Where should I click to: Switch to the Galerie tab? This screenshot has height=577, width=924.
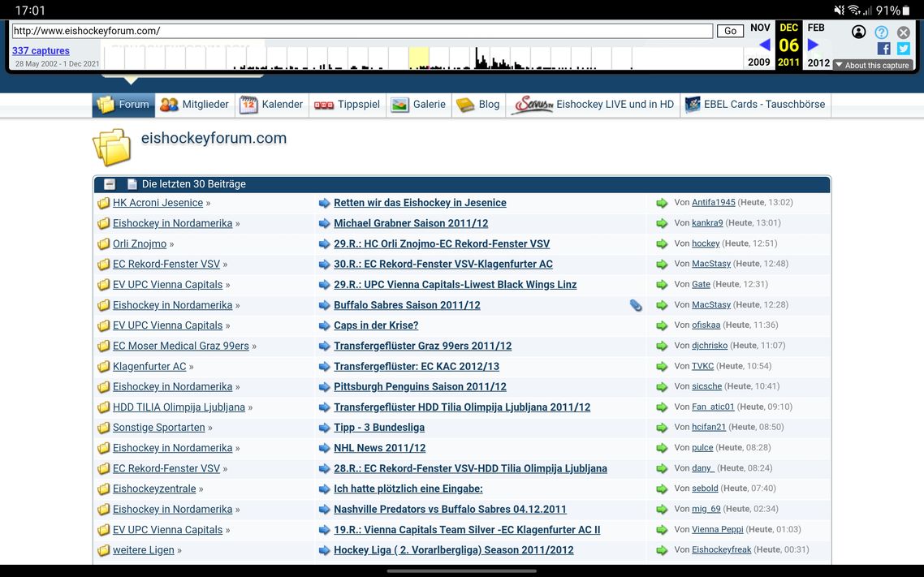point(419,105)
